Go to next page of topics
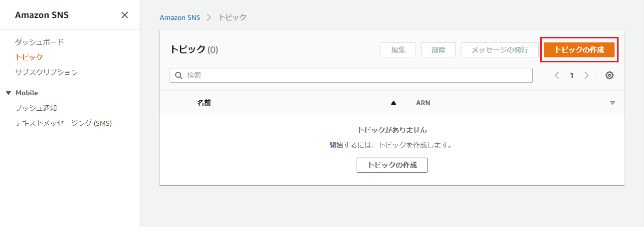The height and width of the screenshot is (227, 644). tap(586, 75)
